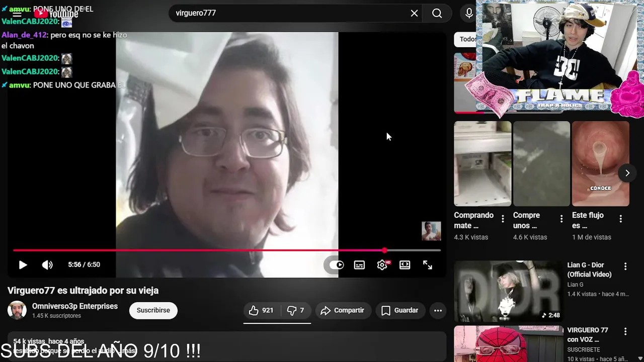Click the 4.3 K vistas text
This screenshot has height=362, width=644.
471,237
